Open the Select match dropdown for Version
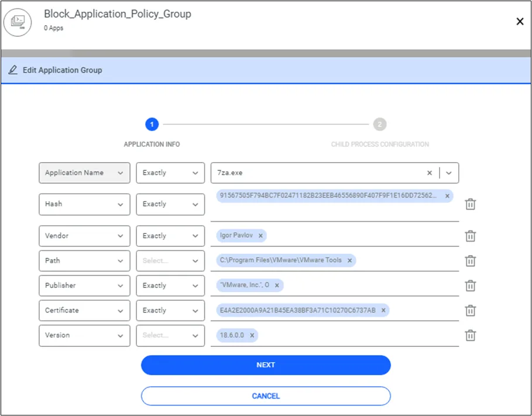 (x=170, y=335)
